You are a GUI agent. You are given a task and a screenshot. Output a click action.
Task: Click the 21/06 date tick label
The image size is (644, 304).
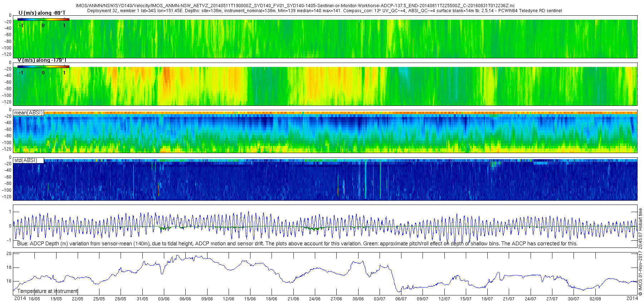[x=293, y=299]
